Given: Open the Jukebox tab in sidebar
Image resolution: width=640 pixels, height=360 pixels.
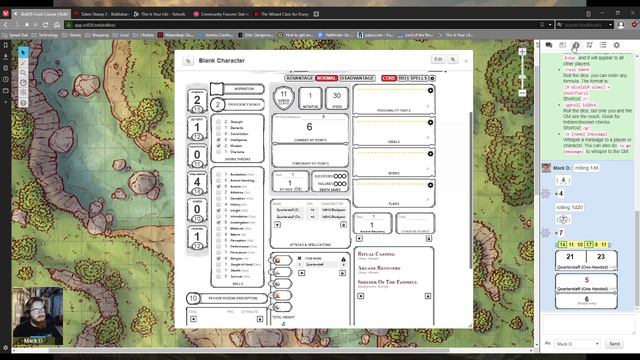Looking at the screenshot, I should click(589, 45).
